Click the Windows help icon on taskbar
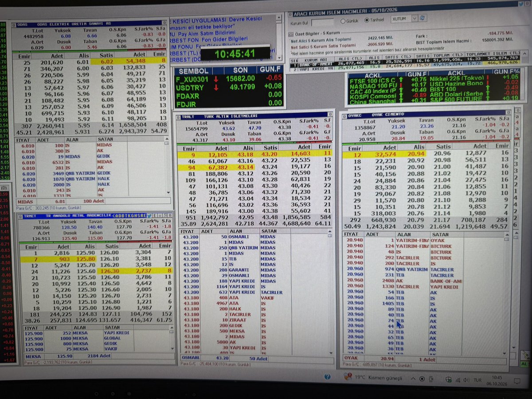Image resolution: width=532 pixels, height=399 pixels. pos(327,378)
